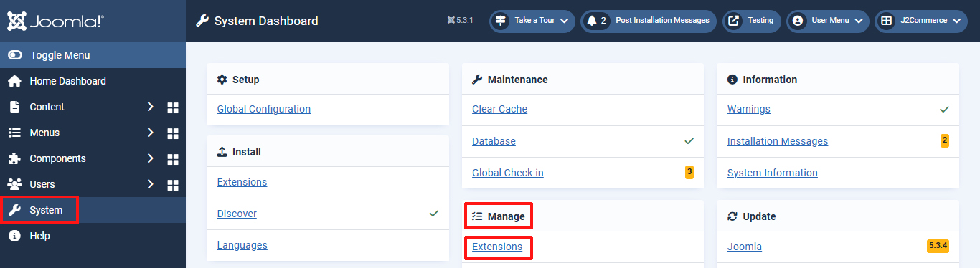Click the Maintenance wrench icon

477,80
